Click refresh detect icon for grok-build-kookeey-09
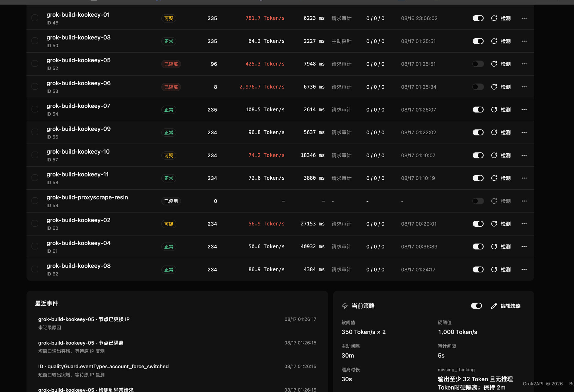Viewport: 574px width, 392px height. click(494, 132)
